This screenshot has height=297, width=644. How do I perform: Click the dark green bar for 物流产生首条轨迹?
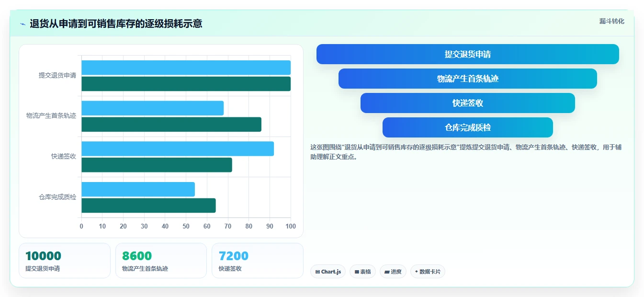coord(171,125)
